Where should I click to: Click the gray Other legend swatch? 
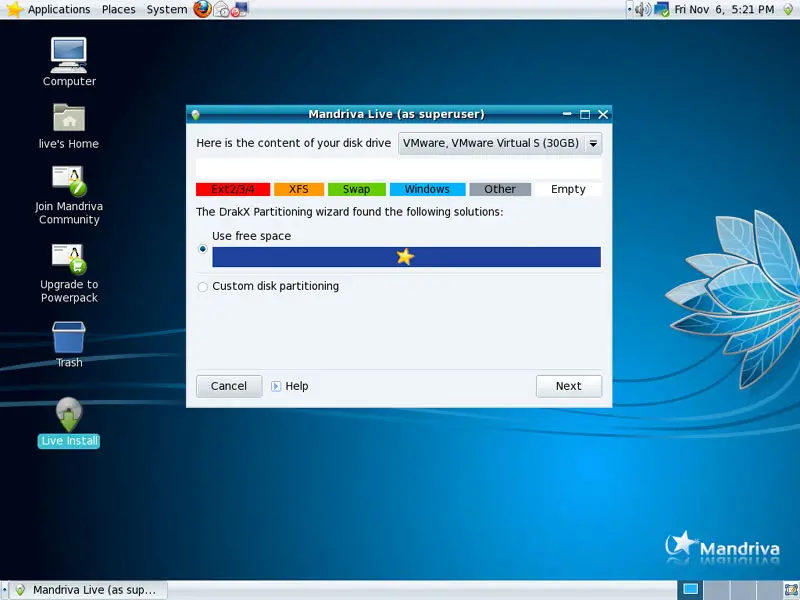coord(500,189)
